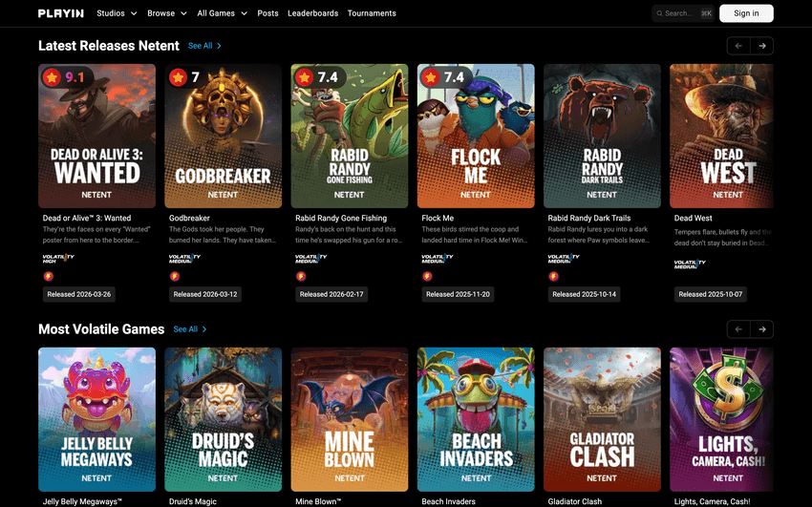Image resolution: width=812 pixels, height=507 pixels.
Task: Click the Volatility High icon under Dead or Alive 3
Action: tap(58, 259)
